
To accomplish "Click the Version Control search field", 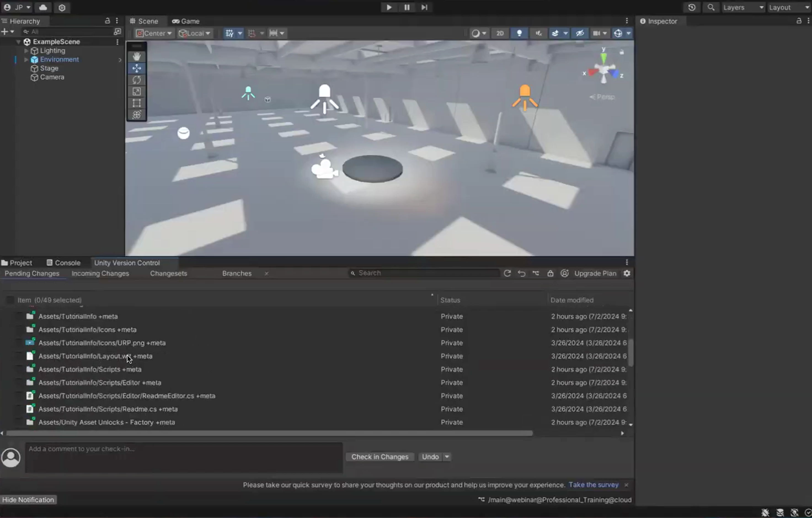I will (x=424, y=273).
